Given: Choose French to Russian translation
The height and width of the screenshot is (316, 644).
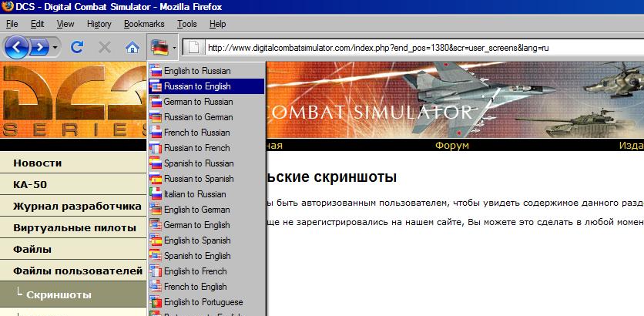Looking at the screenshot, I should coord(206,133).
